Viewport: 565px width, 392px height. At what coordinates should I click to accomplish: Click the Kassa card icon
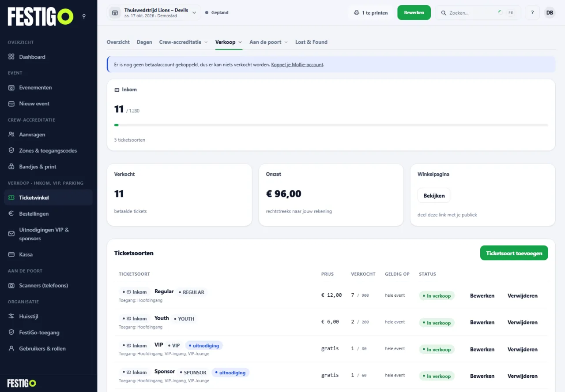coord(11,254)
